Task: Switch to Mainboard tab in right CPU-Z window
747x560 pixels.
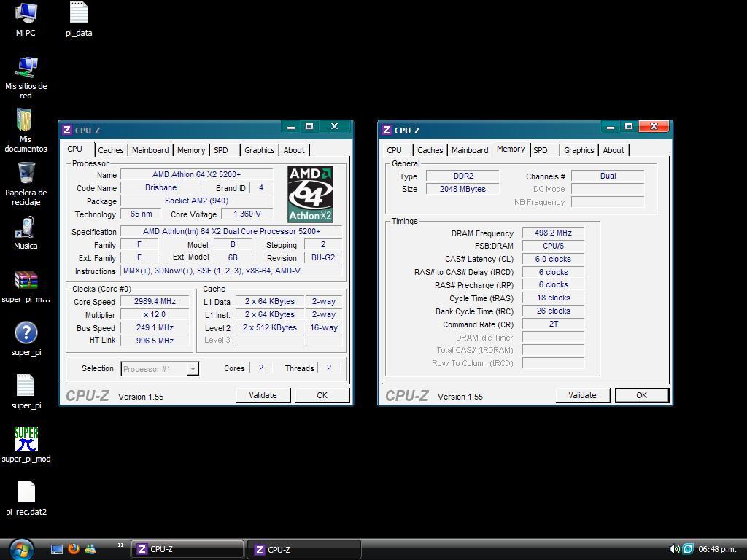Action: [x=470, y=150]
